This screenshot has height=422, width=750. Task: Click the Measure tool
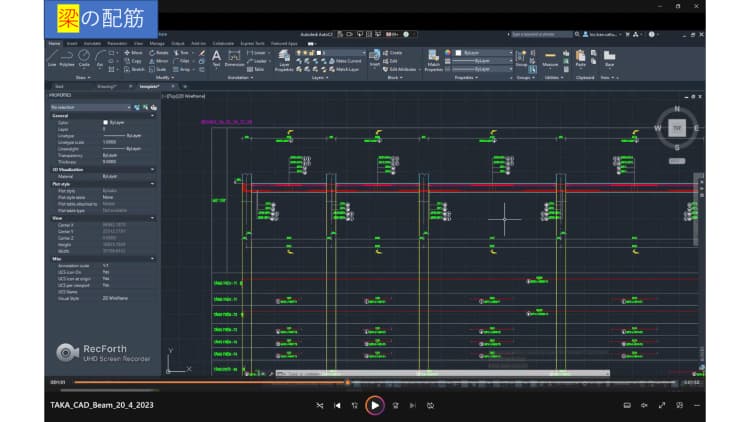[550, 58]
